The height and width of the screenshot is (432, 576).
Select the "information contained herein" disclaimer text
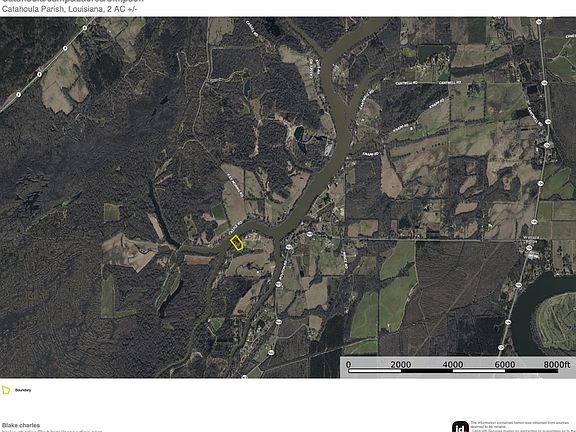click(x=522, y=425)
